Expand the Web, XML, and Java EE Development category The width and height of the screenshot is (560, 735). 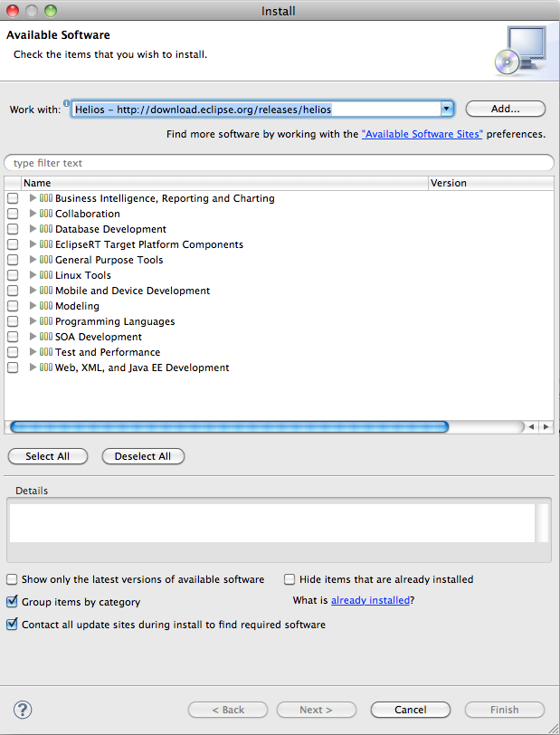33,367
